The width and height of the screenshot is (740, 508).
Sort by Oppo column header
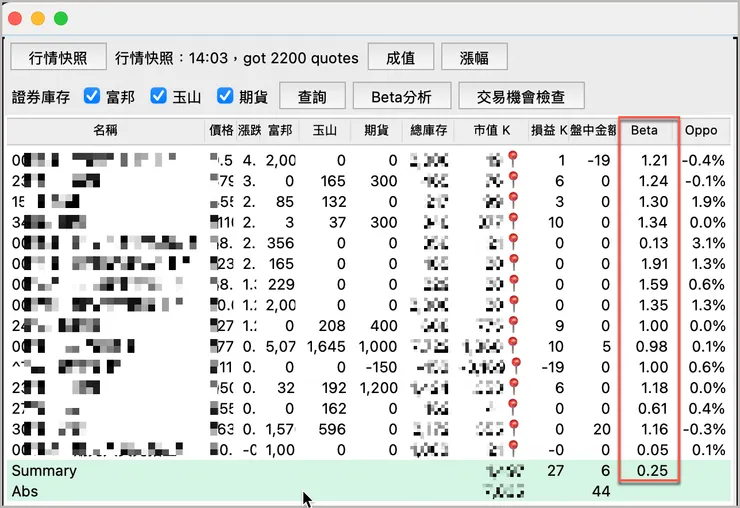(701, 130)
